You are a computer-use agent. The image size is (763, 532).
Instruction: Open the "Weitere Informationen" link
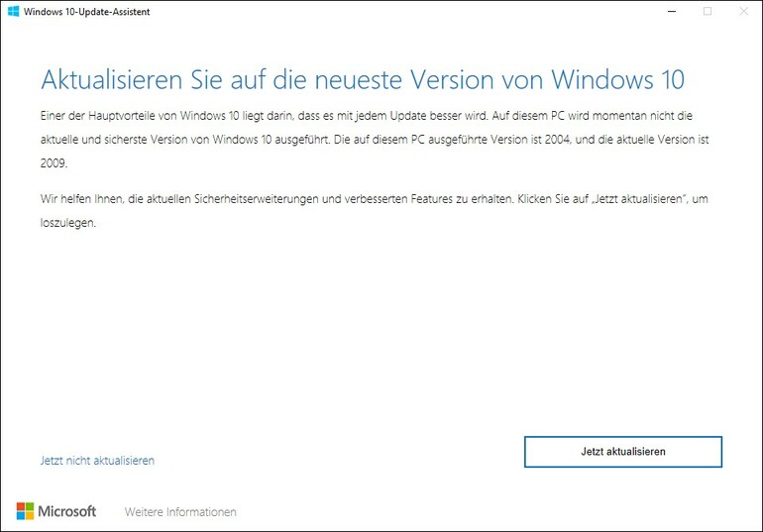pos(180,512)
